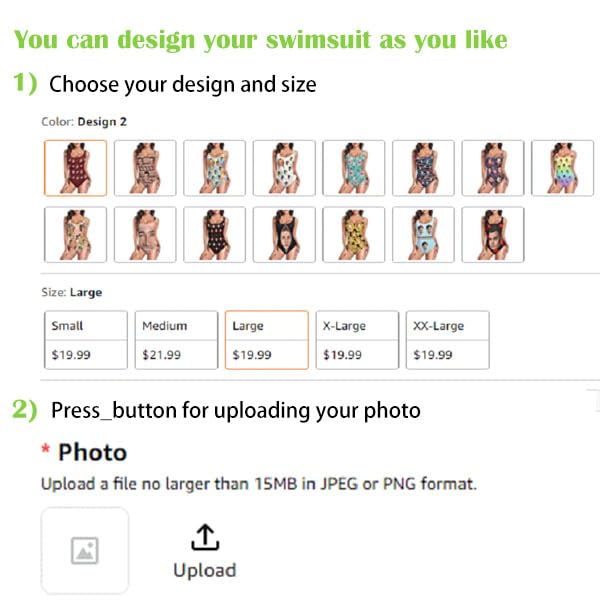Choose the rainbow gradient swimsuit design

coord(562,168)
